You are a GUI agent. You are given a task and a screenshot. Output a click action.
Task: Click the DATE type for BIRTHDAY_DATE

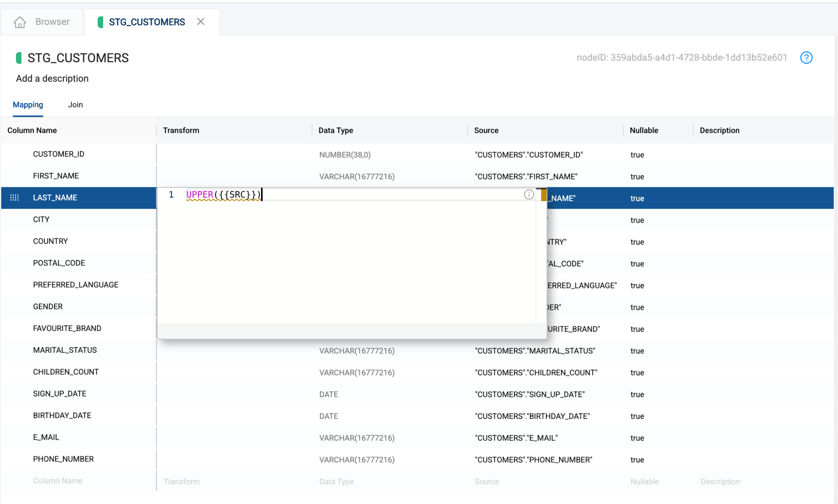(329, 416)
